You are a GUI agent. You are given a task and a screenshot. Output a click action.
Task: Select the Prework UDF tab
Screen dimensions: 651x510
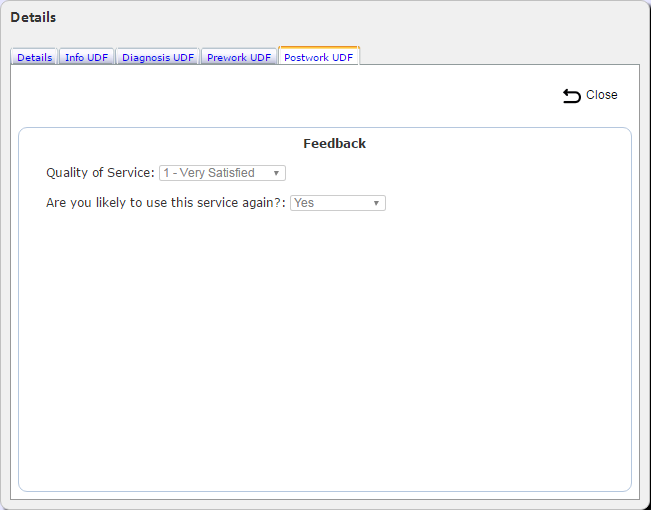tap(239, 57)
